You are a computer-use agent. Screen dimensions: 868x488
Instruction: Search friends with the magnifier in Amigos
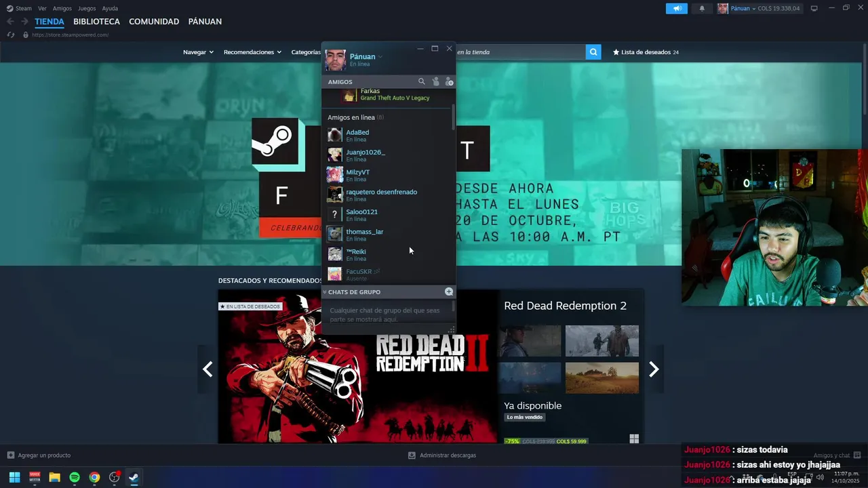[x=421, y=81]
